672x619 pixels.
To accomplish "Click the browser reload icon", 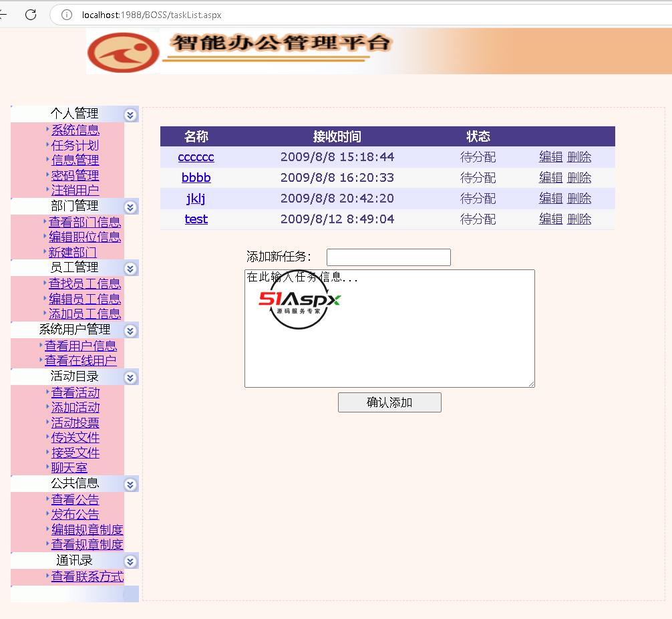I will [x=31, y=15].
